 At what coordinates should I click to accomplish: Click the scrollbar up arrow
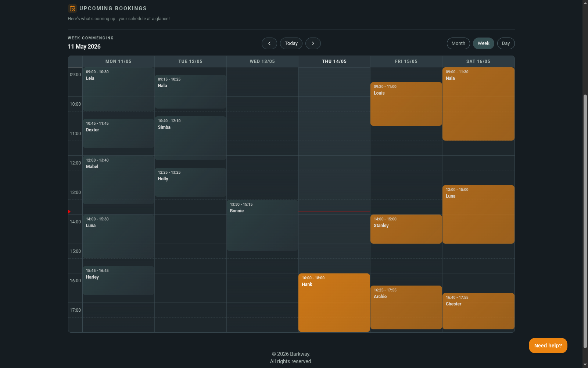(585, 3)
